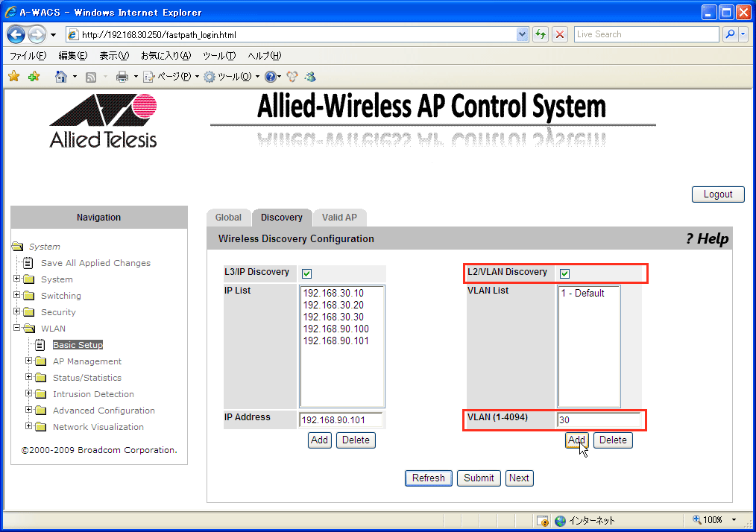The height and width of the screenshot is (532, 756).
Task: Open the 表示(V) menu
Action: click(x=114, y=56)
